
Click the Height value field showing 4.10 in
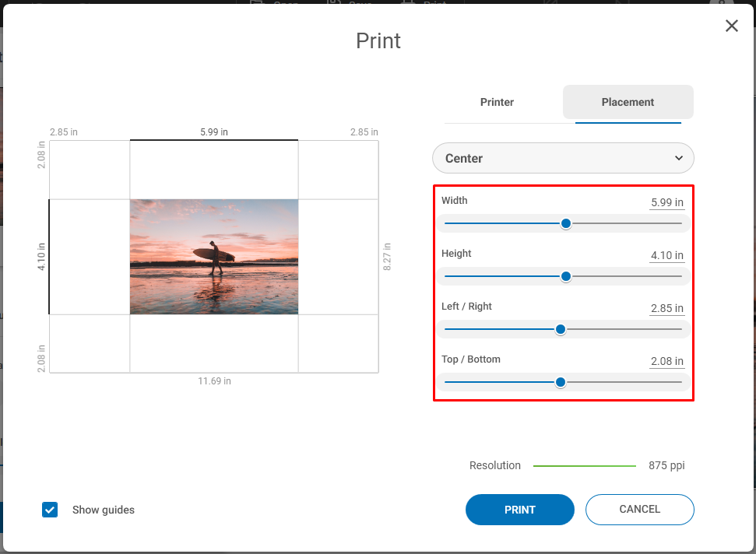(x=666, y=255)
